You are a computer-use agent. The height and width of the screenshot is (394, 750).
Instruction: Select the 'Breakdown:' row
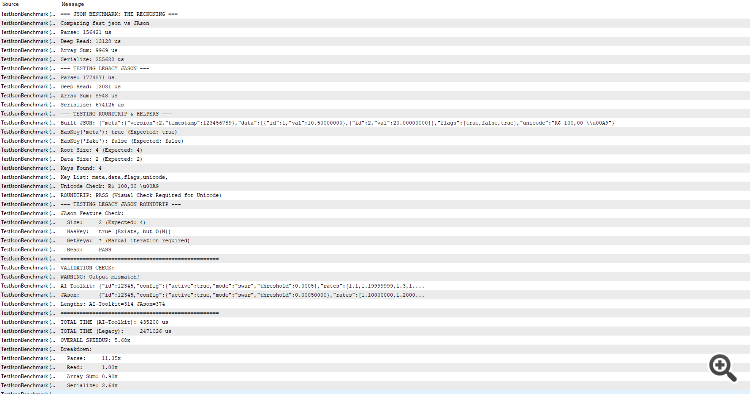point(375,349)
